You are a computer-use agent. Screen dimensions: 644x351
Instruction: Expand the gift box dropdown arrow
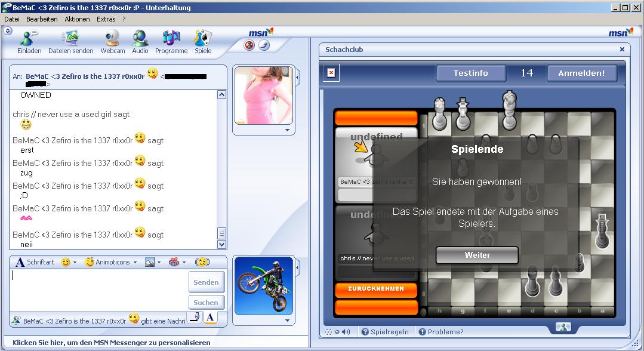tap(184, 262)
